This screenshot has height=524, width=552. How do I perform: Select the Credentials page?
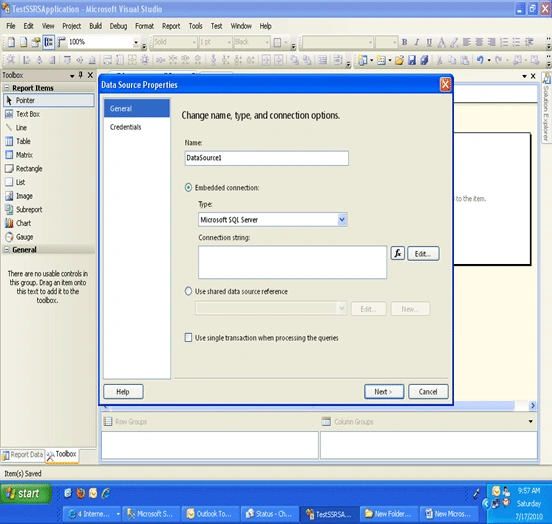click(126, 127)
